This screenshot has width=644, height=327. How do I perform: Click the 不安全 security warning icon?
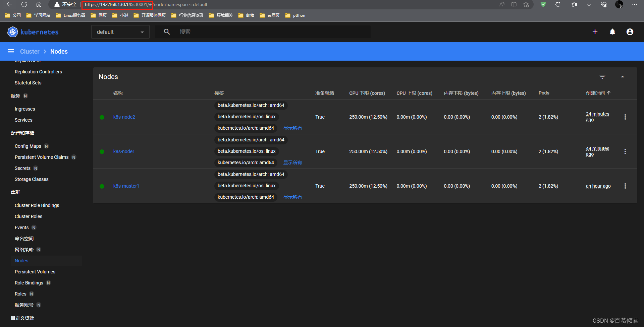coord(57,4)
